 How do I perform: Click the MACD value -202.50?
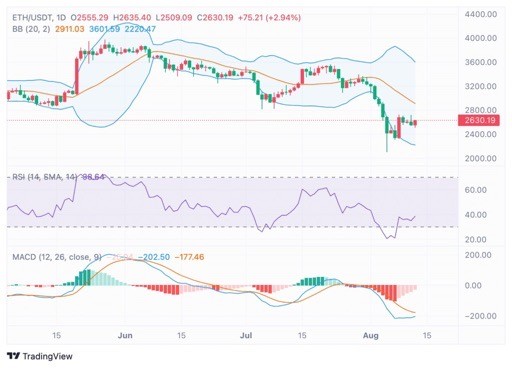pos(154,257)
